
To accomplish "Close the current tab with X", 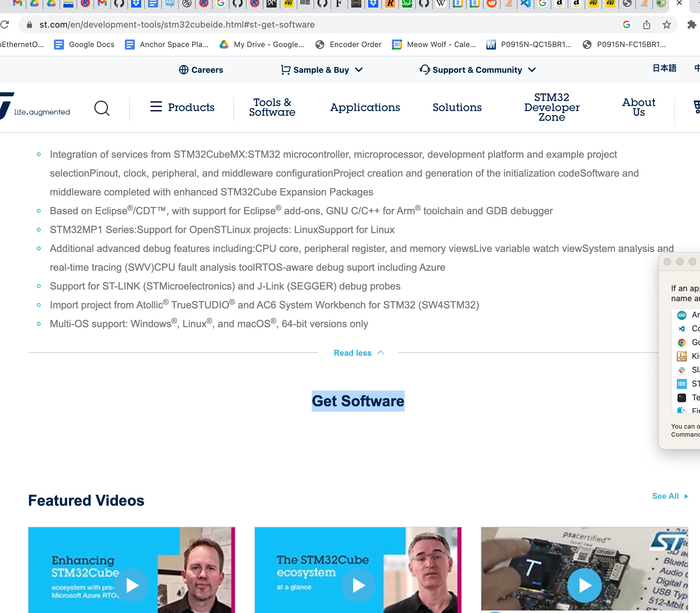I will coord(679,3).
